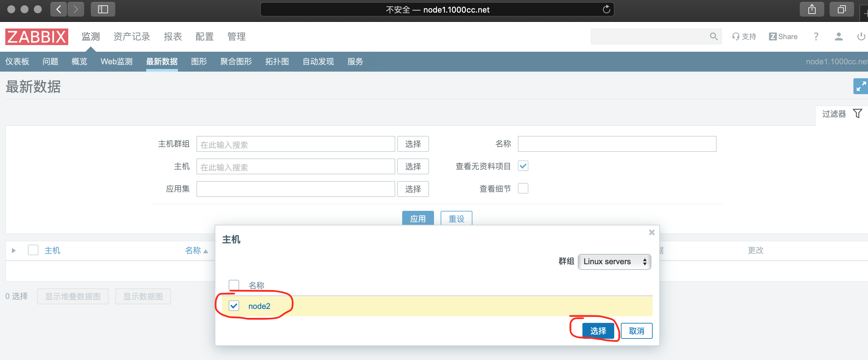The image size is (868, 360).
Task: Open the Linux servers group dropdown
Action: [x=614, y=262]
